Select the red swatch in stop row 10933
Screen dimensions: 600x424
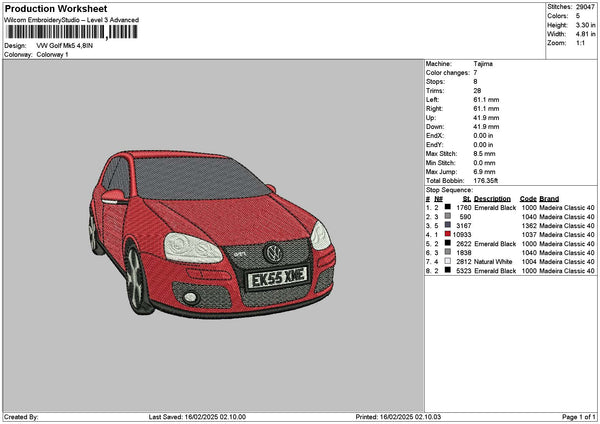click(x=448, y=234)
